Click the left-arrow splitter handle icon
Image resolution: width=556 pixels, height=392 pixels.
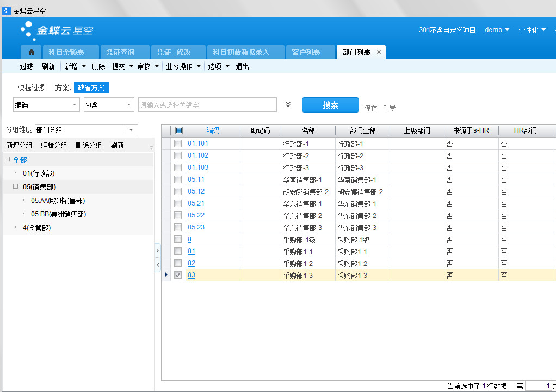click(x=157, y=264)
